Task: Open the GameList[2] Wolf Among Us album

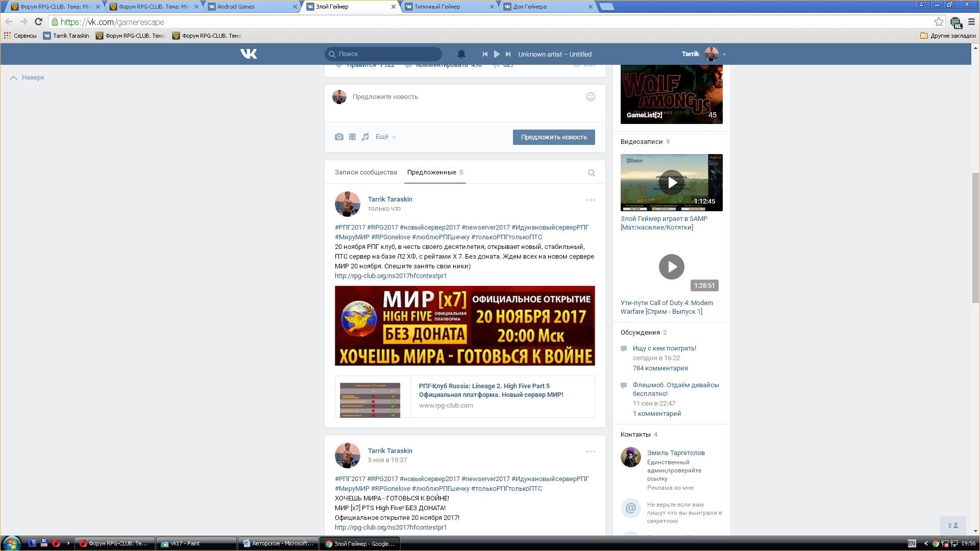Action: 671,94
